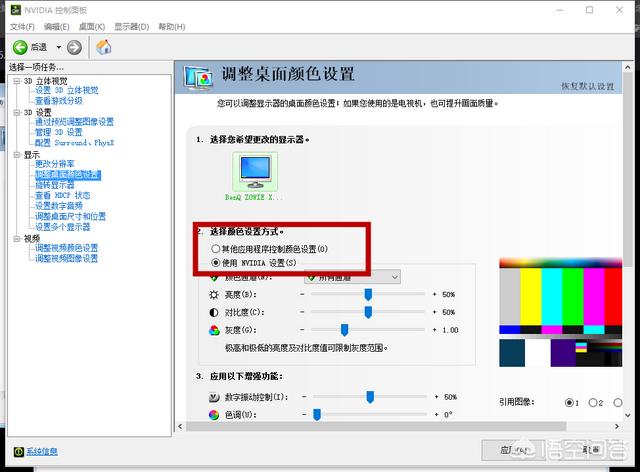Click the contrast slider handle

point(368,312)
